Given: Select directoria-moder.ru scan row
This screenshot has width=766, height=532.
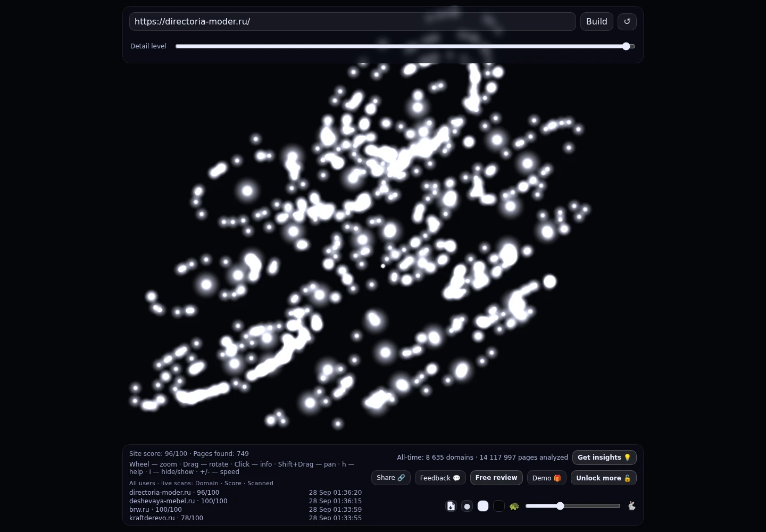Looking at the screenshot, I should tap(245, 493).
